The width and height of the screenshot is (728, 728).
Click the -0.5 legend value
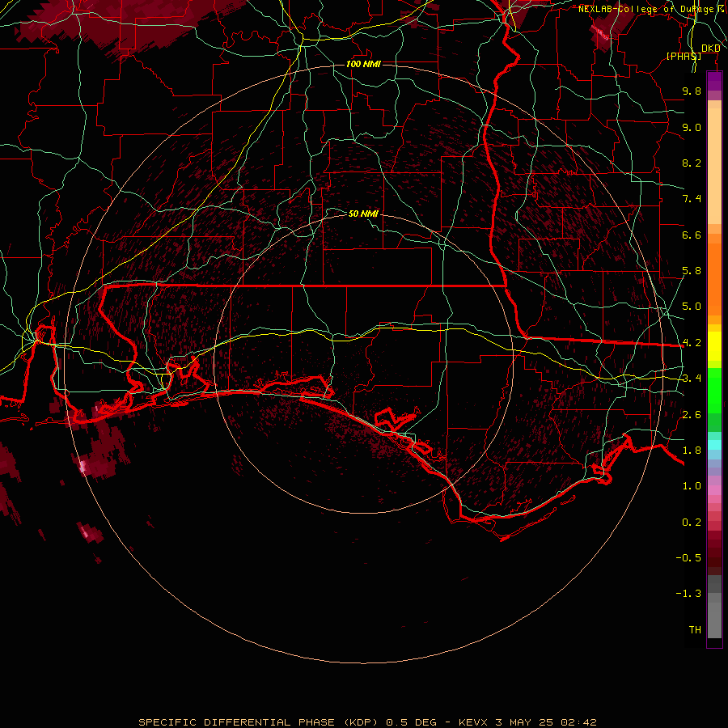pos(688,558)
